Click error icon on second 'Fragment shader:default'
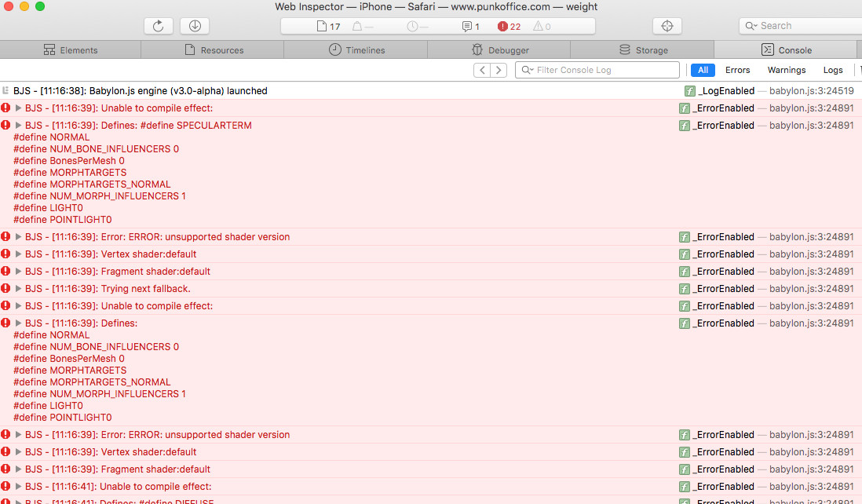 click(x=5, y=469)
